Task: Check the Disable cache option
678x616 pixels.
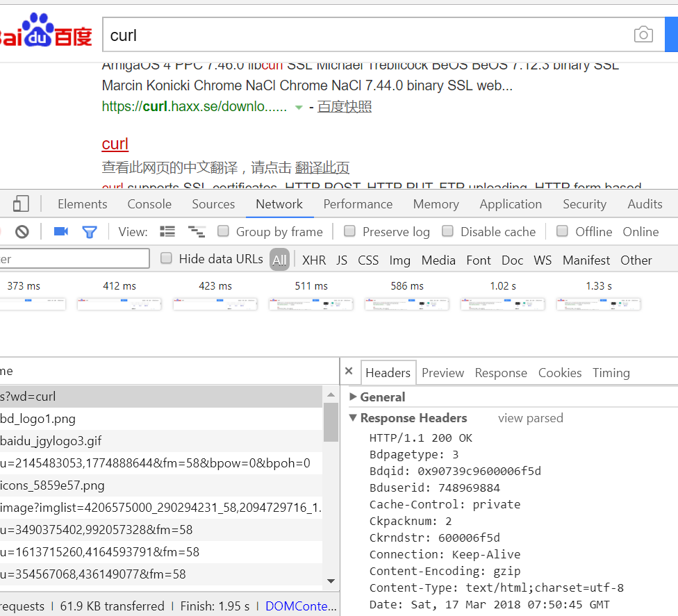Action: (447, 231)
